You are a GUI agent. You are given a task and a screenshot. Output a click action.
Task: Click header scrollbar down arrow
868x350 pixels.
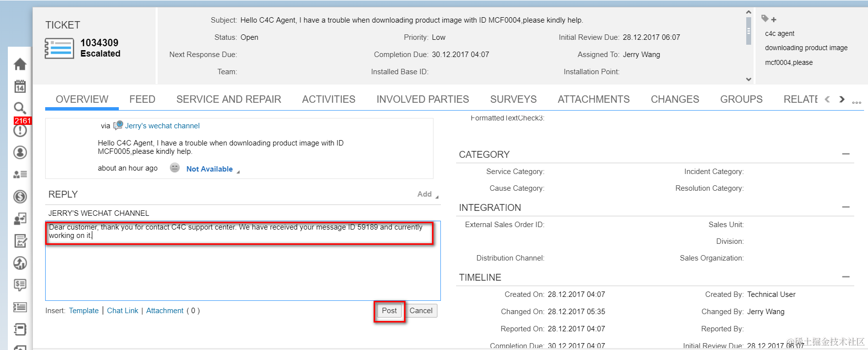tap(748, 79)
